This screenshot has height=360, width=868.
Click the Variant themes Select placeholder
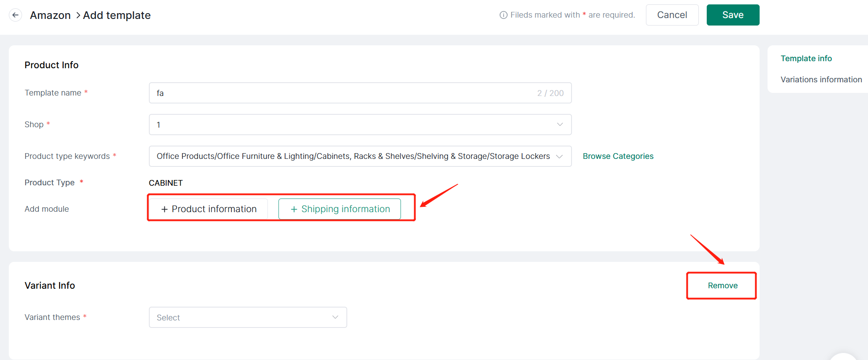tap(168, 318)
